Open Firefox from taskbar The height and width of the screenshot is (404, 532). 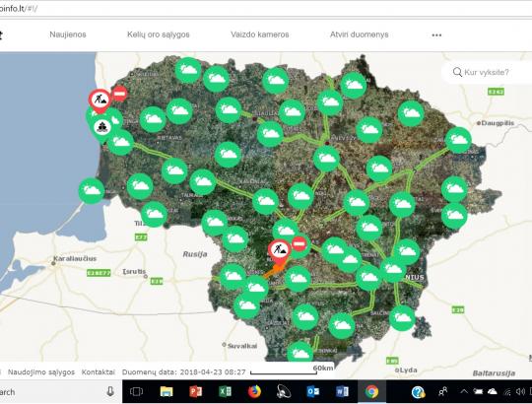pos(254,392)
